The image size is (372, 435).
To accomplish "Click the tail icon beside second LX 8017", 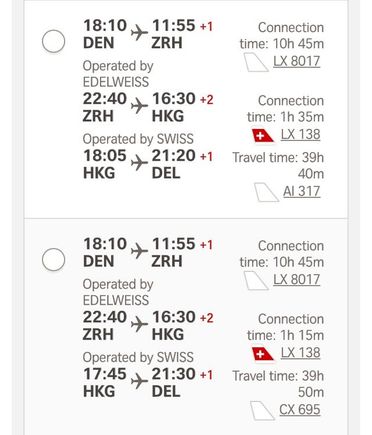I will 256,281.
